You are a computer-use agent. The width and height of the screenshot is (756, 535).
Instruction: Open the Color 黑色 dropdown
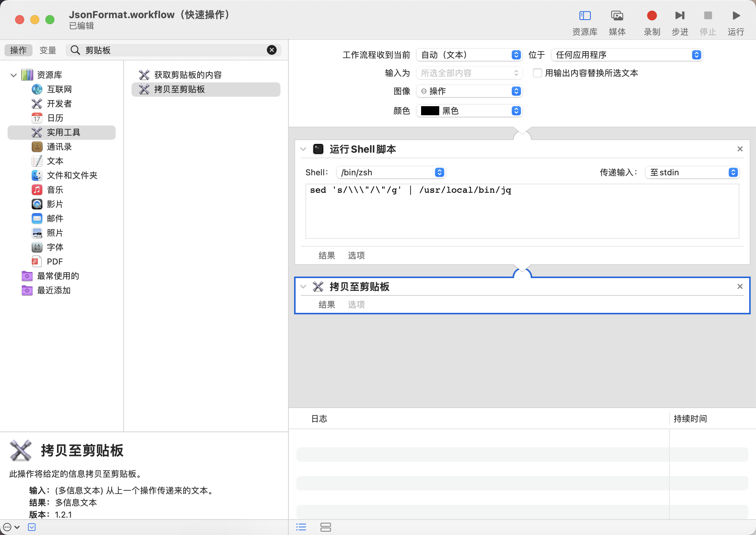tap(469, 111)
